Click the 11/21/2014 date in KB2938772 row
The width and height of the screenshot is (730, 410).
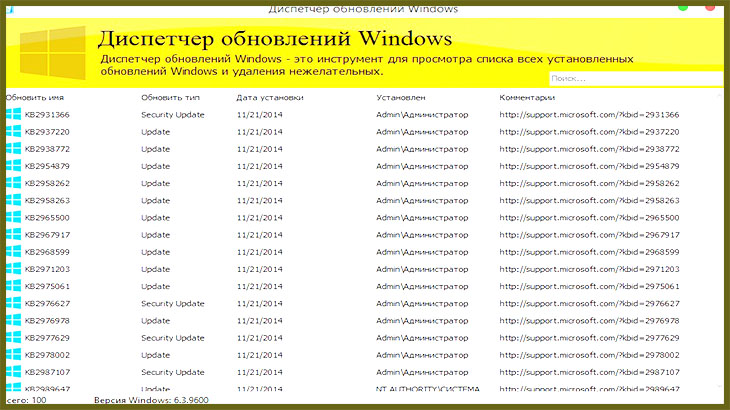coord(259,149)
